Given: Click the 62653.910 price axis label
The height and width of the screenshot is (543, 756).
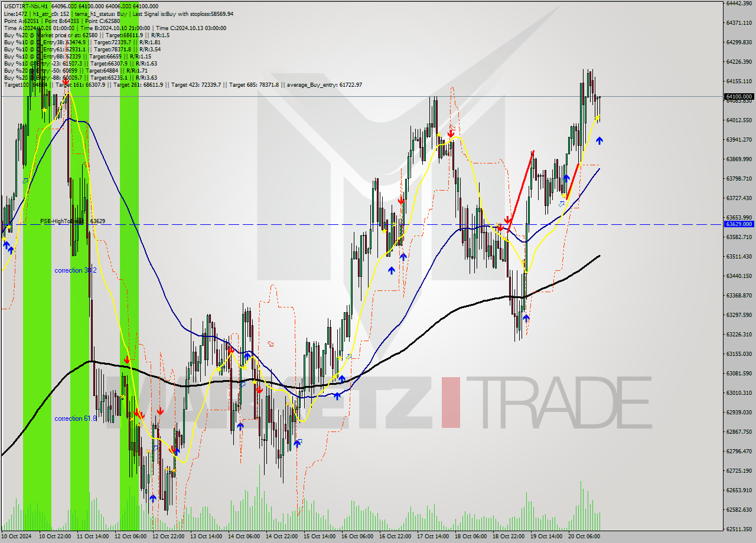Looking at the screenshot, I should coord(739,490).
